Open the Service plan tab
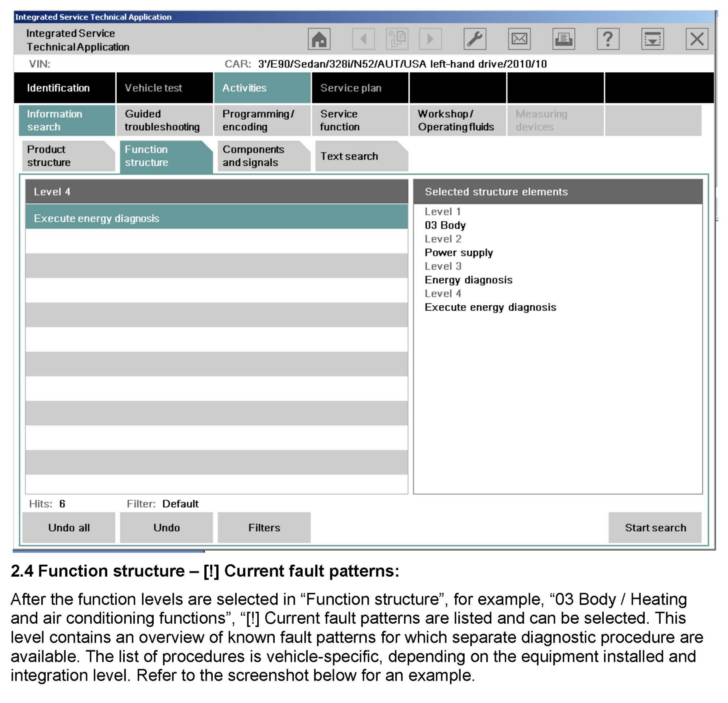This screenshot has height=703, width=728. click(359, 88)
